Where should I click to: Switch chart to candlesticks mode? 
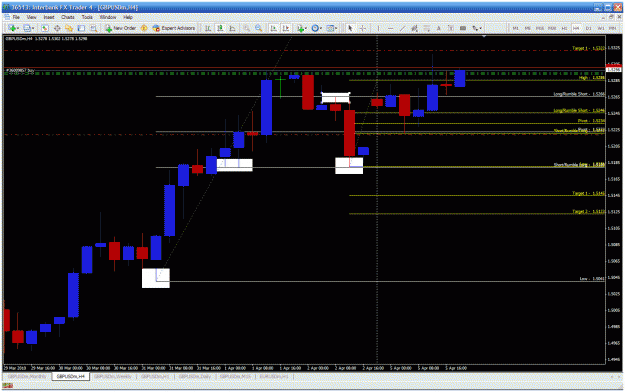point(220,28)
